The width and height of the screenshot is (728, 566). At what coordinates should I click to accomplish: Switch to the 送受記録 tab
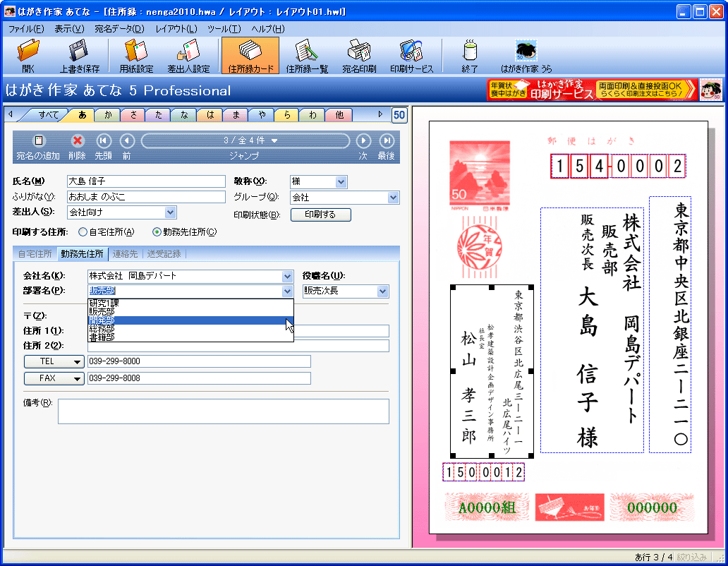(164, 253)
